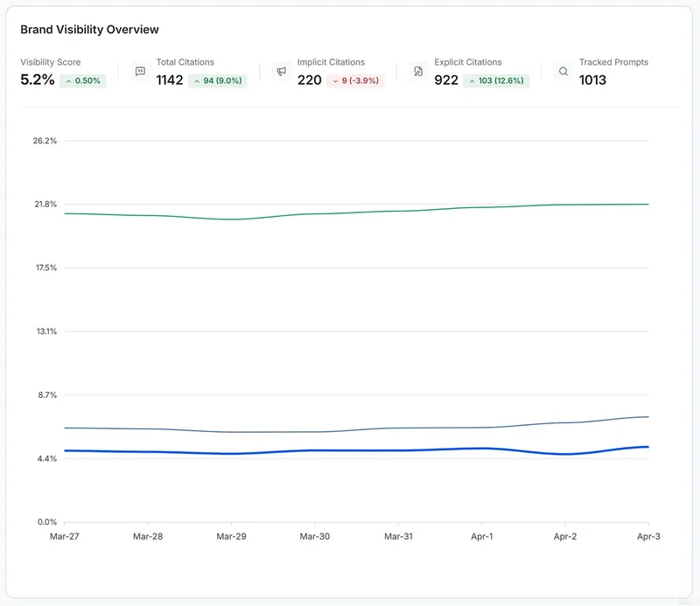Click the up arrow in Visibility Score badge

pos(68,81)
